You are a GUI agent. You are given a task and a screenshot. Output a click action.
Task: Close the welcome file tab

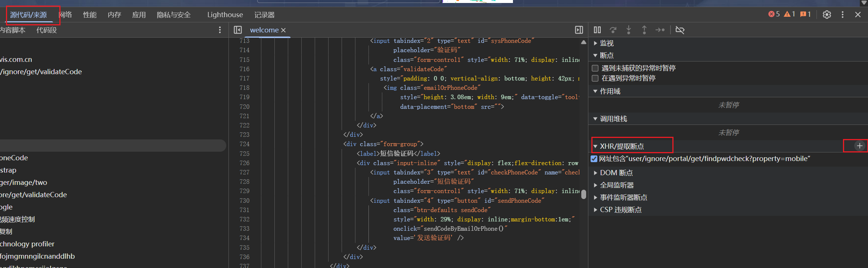click(x=283, y=30)
